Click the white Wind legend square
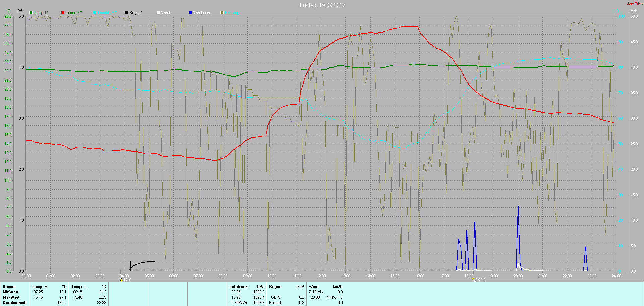Image resolution: width=644 pixels, height=306 pixels. tap(158, 13)
